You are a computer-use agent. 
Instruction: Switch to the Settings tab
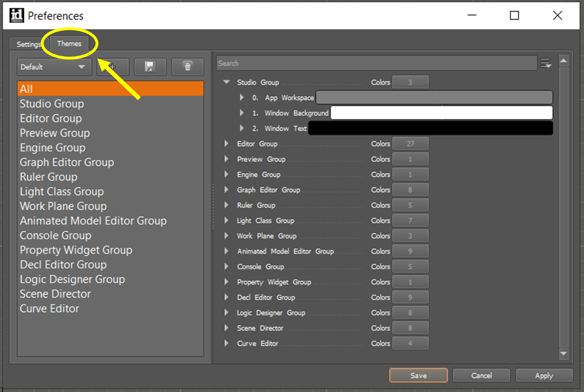[x=29, y=44]
